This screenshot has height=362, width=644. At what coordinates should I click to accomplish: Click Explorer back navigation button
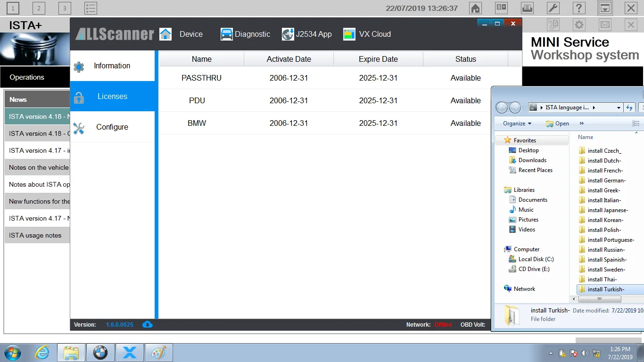point(502,107)
